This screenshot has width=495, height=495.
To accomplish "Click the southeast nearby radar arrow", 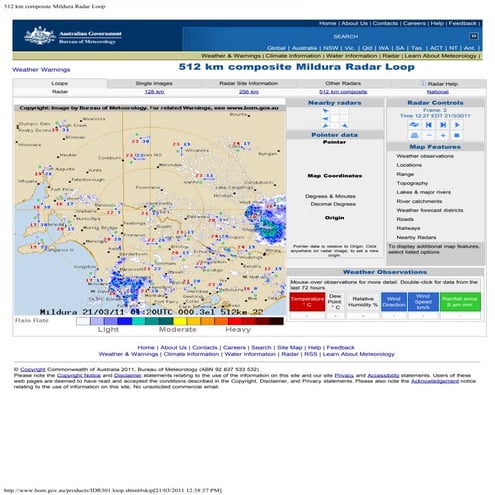I will [x=345, y=126].
